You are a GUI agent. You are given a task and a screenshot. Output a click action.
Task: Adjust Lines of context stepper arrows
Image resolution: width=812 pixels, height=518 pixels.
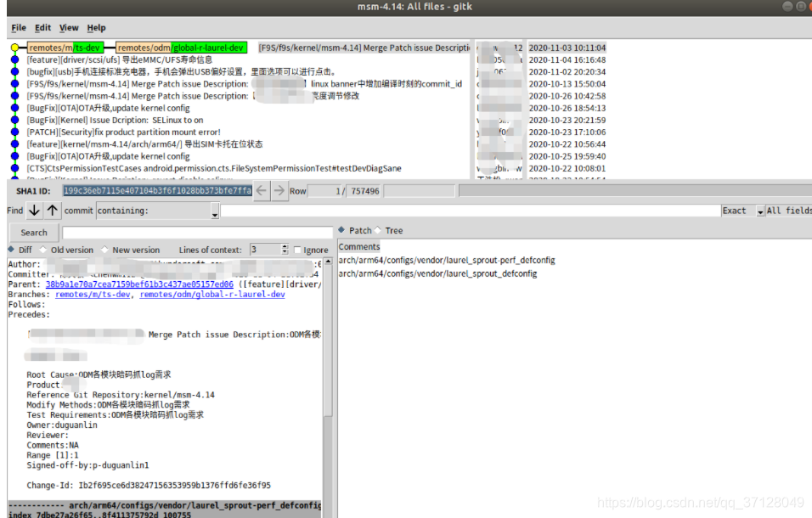[285, 250]
